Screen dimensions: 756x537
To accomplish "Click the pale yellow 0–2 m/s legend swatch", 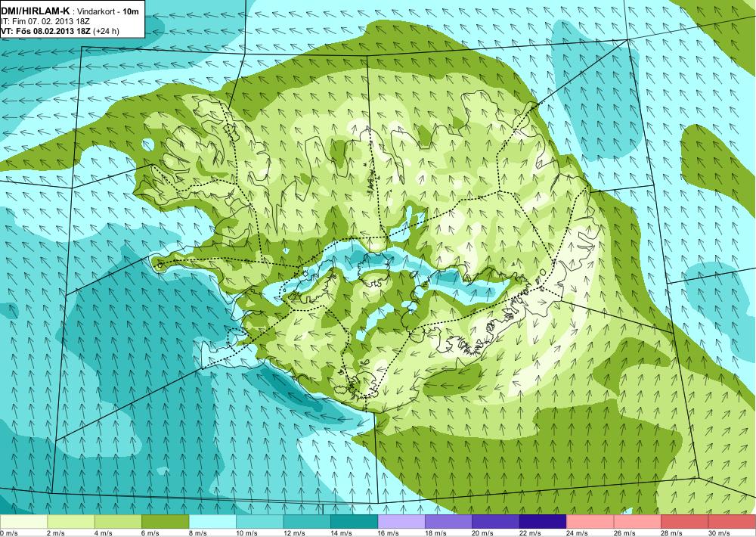I will click(23, 521).
